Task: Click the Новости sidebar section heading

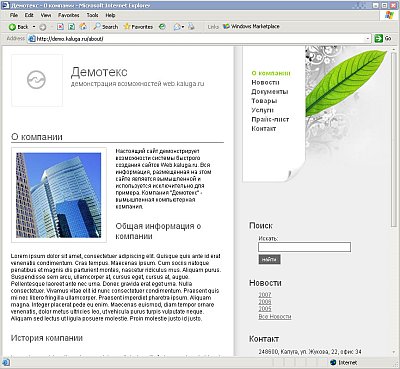Action: pyautogui.click(x=265, y=283)
